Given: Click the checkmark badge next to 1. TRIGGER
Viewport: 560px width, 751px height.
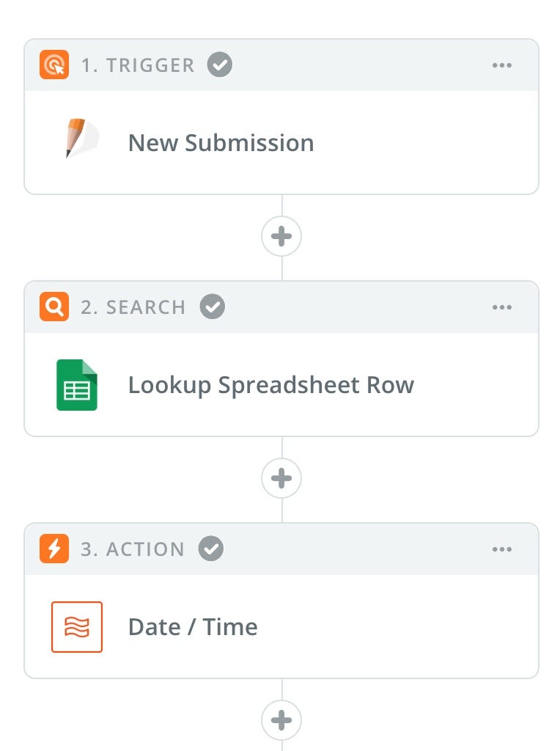Looking at the screenshot, I should click(220, 65).
